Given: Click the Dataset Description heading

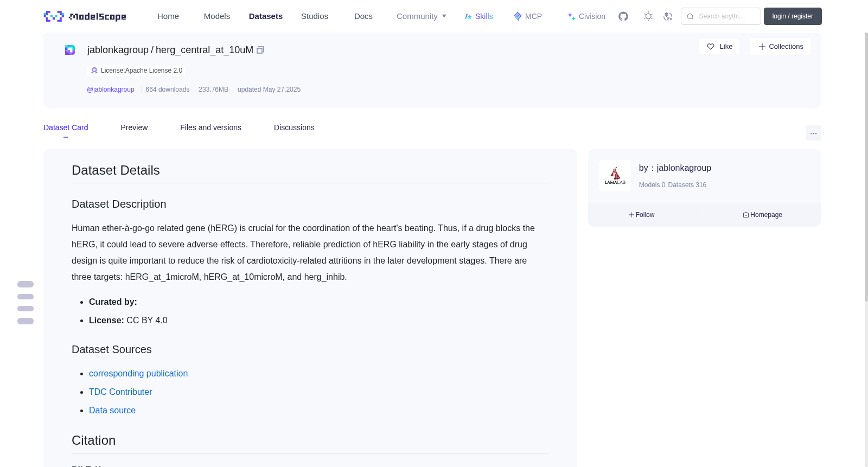Looking at the screenshot, I should pos(119,204).
